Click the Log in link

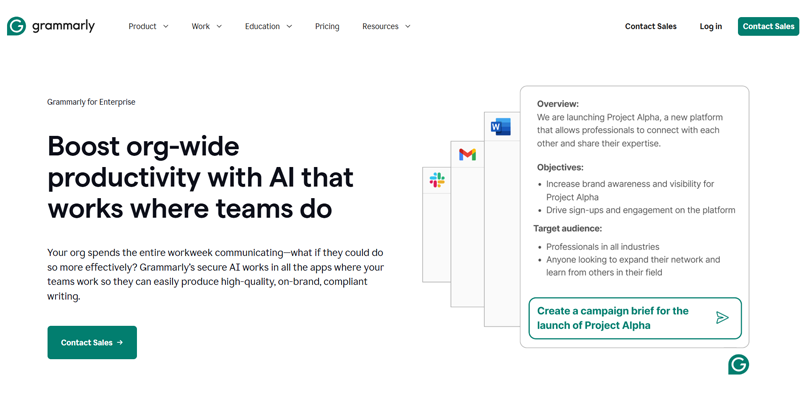pos(711,27)
